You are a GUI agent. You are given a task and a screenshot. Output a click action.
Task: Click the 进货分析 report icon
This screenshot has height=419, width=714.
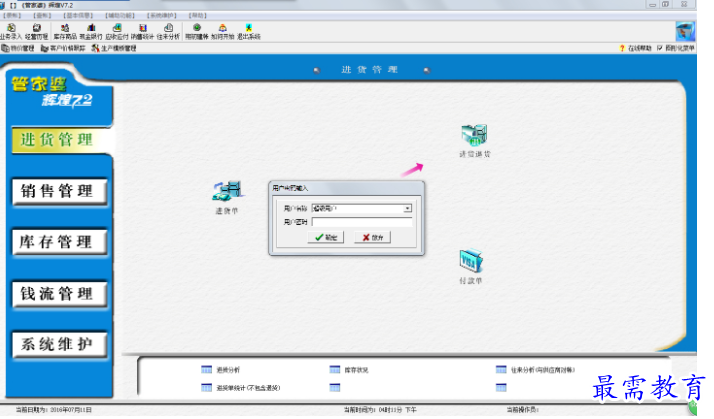(206, 369)
